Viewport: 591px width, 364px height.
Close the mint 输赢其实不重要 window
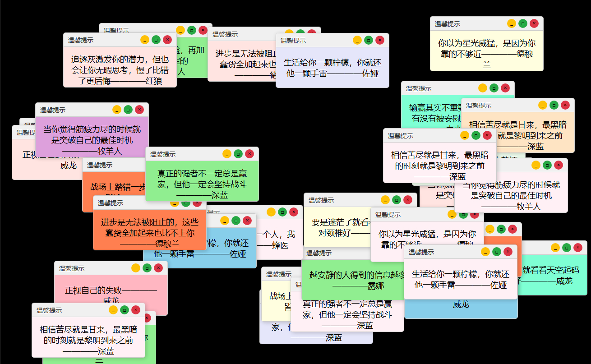(505, 89)
